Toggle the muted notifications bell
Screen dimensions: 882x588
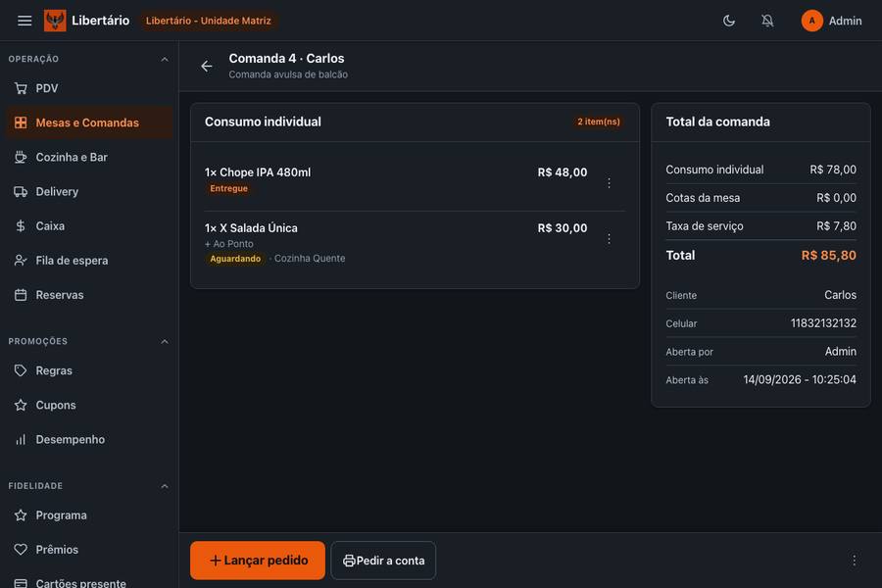click(767, 21)
